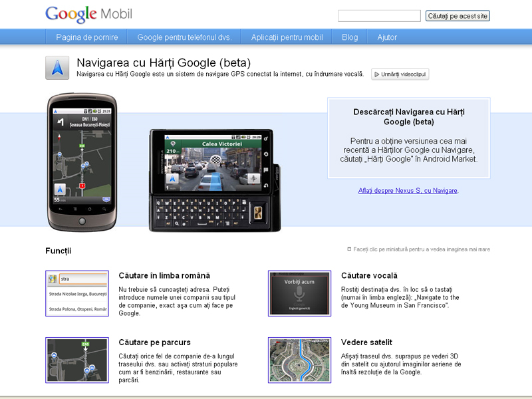The width and height of the screenshot is (532, 399).
Task: Click the 'Faceți clic pe miniatură' hint text
Action: tap(422, 249)
